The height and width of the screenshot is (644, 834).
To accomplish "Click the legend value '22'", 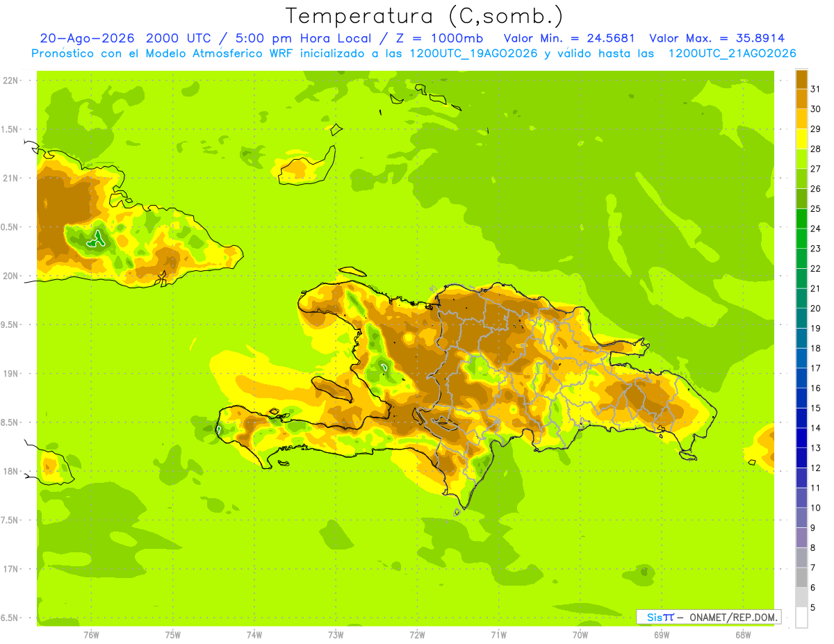I will (815, 268).
